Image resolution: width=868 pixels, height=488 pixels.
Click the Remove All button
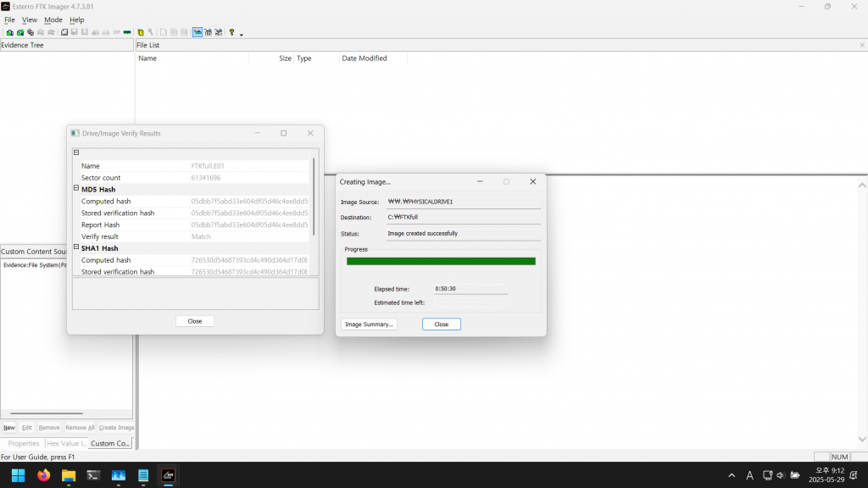pyautogui.click(x=80, y=428)
